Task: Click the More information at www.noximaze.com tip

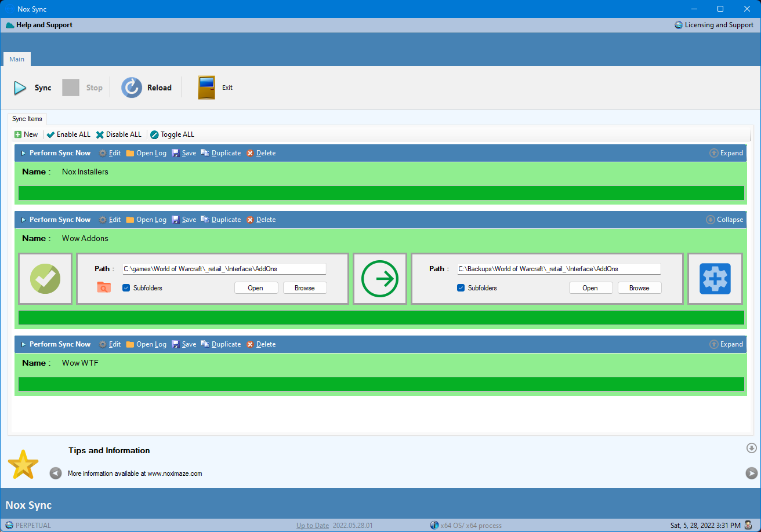Action: click(135, 473)
